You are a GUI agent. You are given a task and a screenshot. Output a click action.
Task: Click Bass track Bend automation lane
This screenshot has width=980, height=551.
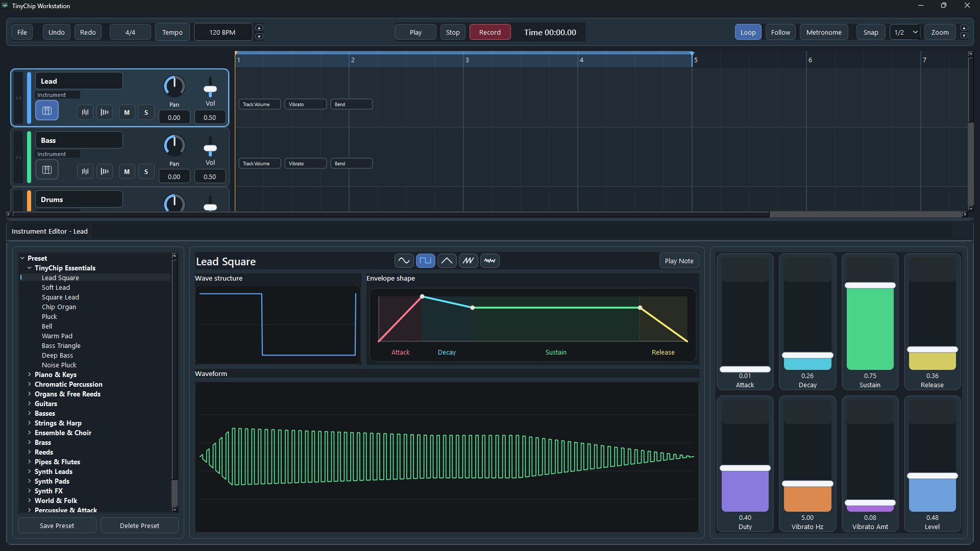[351, 163]
